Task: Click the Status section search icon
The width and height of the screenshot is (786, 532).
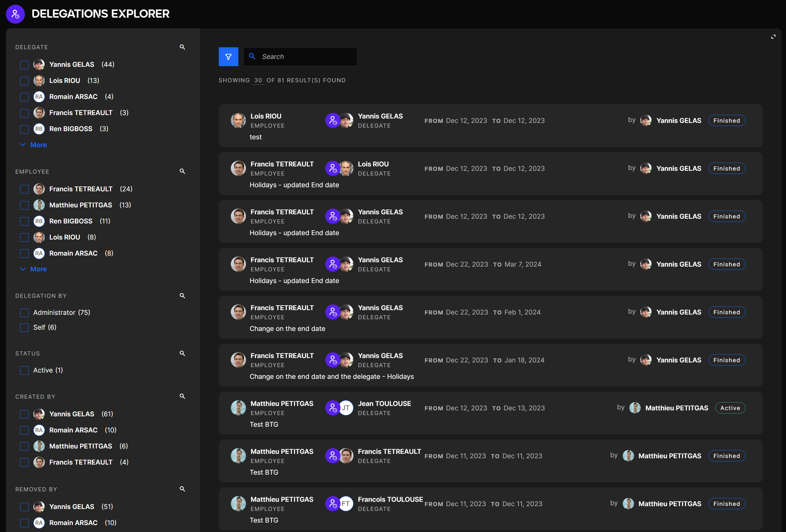Action: pyautogui.click(x=182, y=353)
